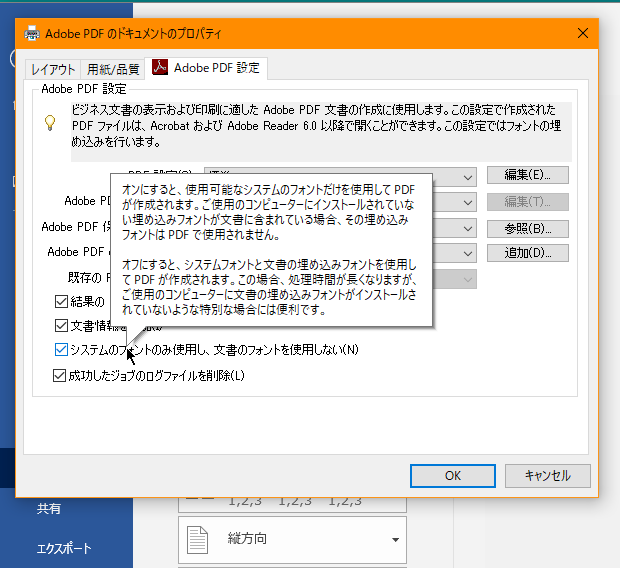Click the lightbulb hint icon
The height and width of the screenshot is (568, 620).
coord(50,123)
